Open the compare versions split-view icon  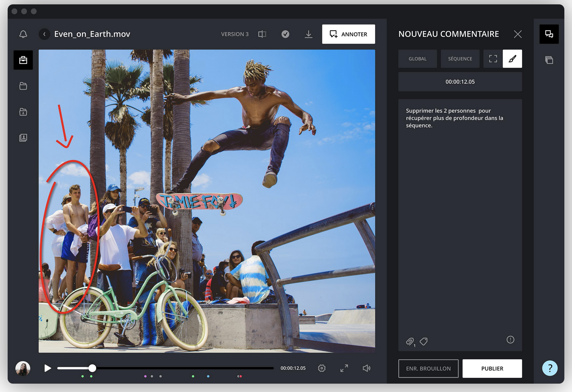(262, 34)
